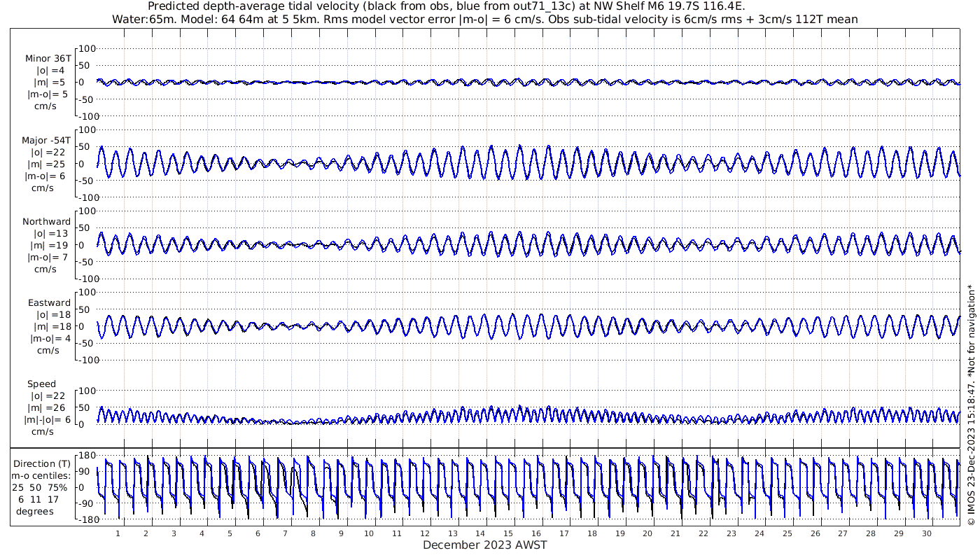Image resolution: width=980 pixels, height=560 pixels.
Task: Click the subtitle line starting 'Water:65m. Model: 64 64m'
Action: [485, 20]
